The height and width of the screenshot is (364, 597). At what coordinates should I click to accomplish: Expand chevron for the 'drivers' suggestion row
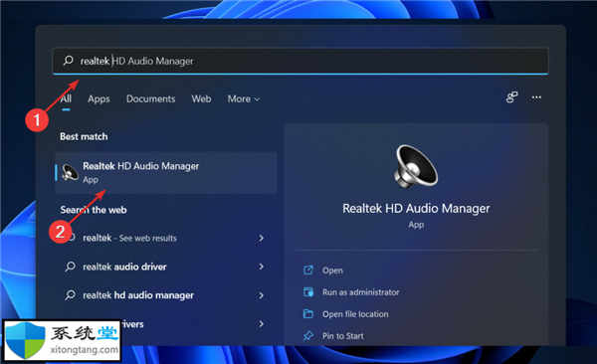point(261,324)
